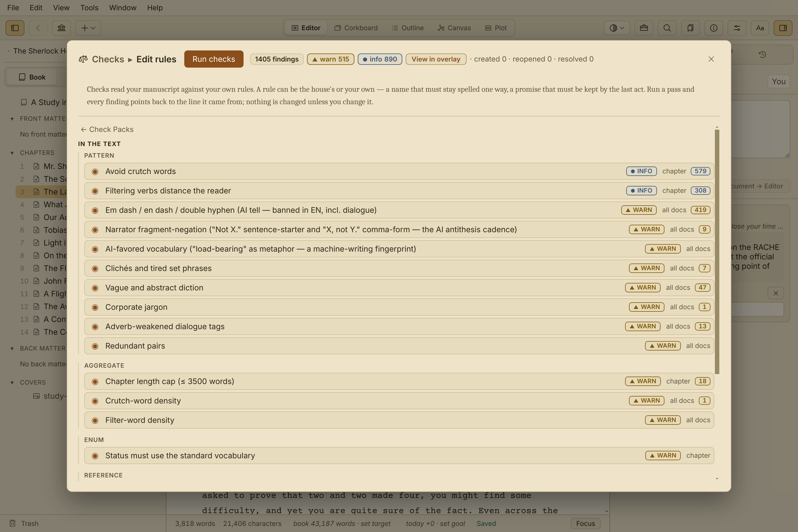Collapse the COVERS section

(x=12, y=382)
